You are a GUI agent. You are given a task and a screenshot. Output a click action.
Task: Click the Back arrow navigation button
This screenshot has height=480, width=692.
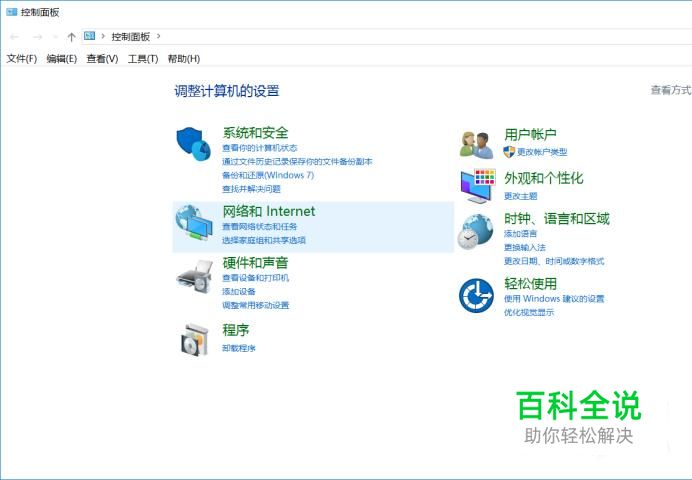click(x=15, y=37)
